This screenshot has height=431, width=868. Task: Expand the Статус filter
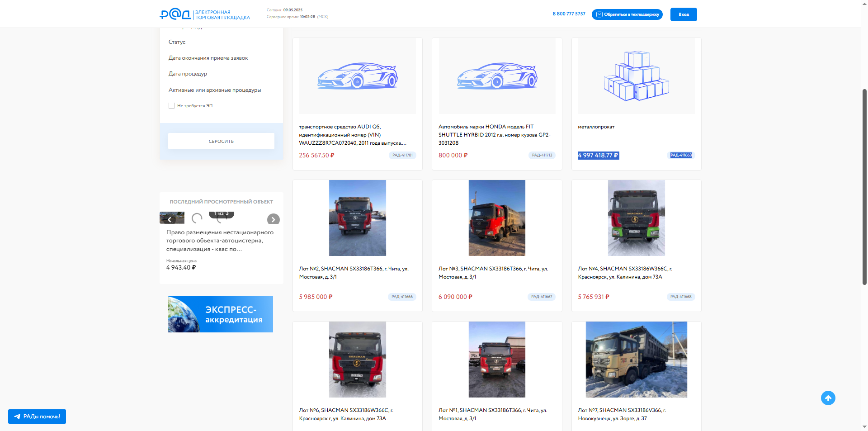click(x=177, y=42)
